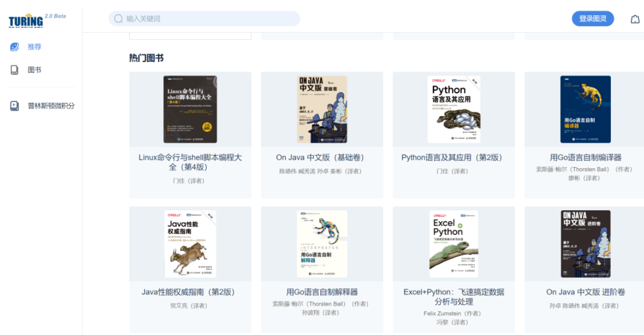Click the 推荐 sidebar icon
The image size is (644, 335).
[14, 47]
